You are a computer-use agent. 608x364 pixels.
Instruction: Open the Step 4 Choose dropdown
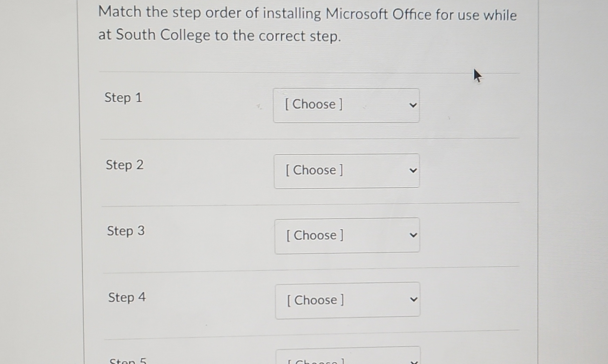[348, 300]
